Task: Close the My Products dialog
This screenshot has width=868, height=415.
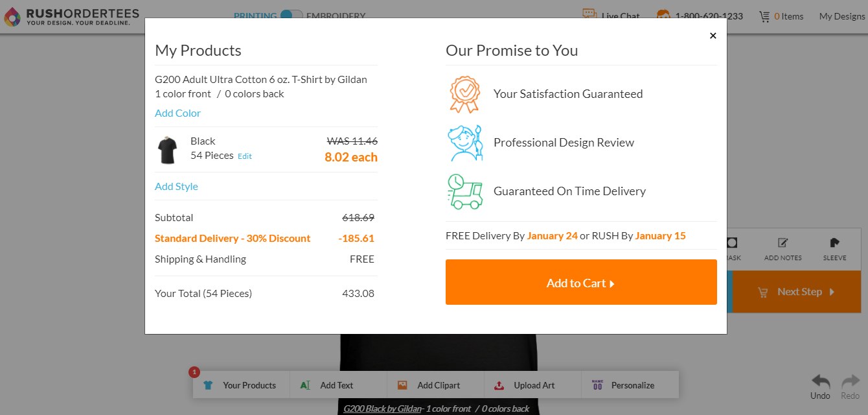Action: tap(713, 36)
